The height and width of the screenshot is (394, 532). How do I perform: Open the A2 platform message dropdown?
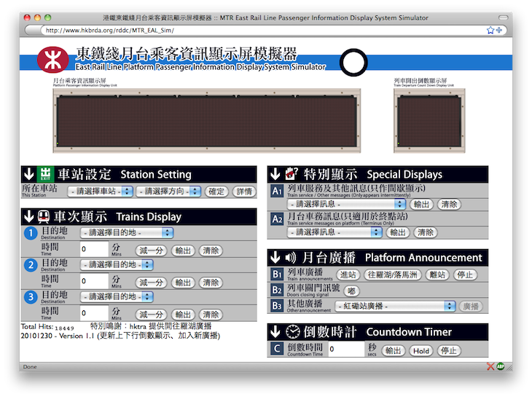[x=335, y=232]
